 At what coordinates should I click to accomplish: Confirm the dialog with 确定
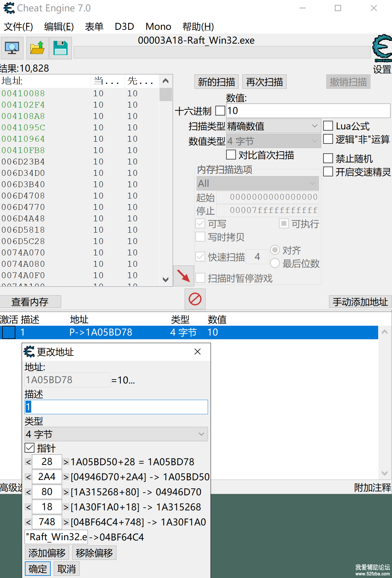(x=38, y=569)
